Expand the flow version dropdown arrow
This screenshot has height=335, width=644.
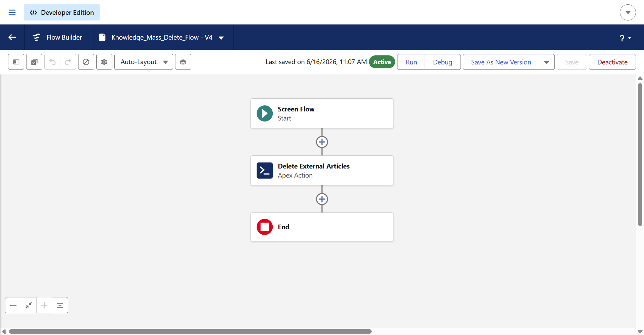coord(221,38)
